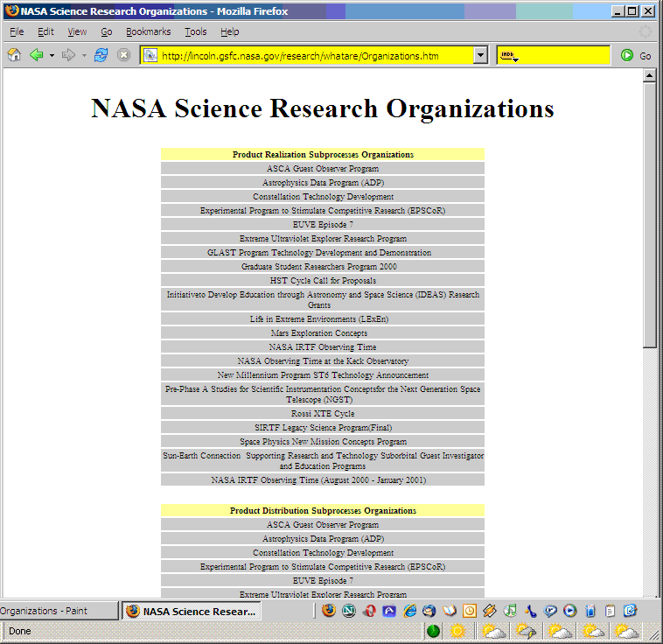Viewport: 663px width, 644px height.
Task: Open the File menu
Action: point(17,31)
